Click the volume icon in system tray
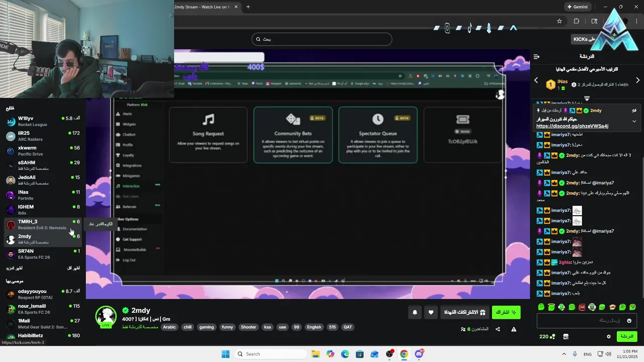Viewport: 644px width, 362px height. (609, 354)
